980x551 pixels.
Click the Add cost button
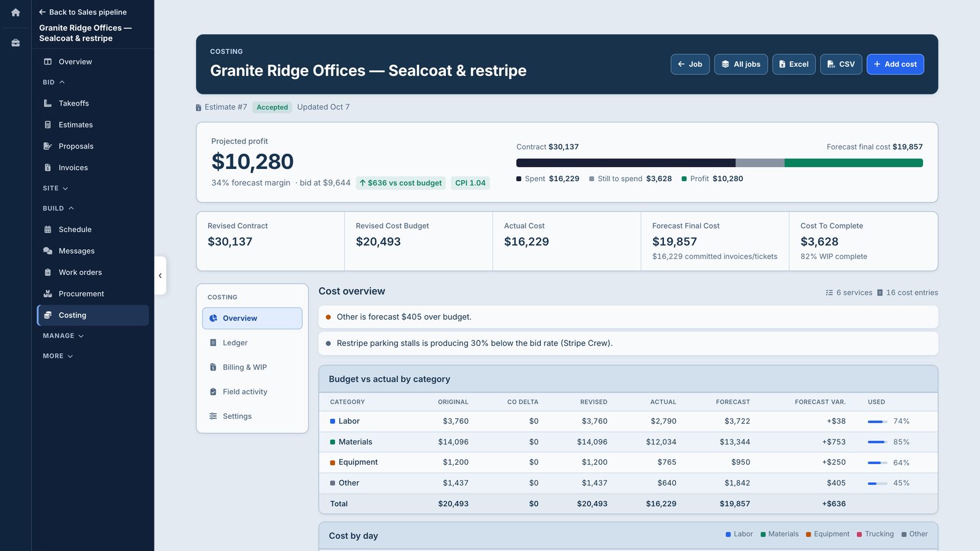coord(895,64)
